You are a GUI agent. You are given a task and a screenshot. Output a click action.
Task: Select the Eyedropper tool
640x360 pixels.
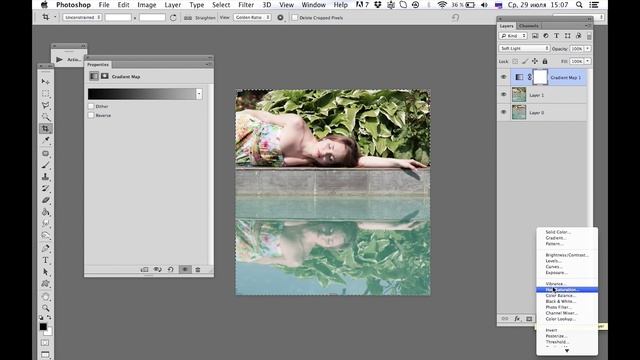[x=45, y=140]
